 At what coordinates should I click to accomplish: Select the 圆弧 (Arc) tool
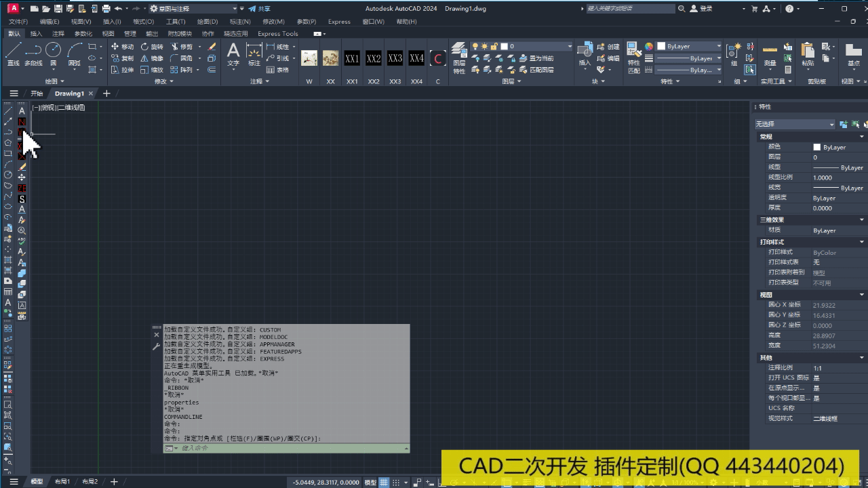tap(75, 54)
